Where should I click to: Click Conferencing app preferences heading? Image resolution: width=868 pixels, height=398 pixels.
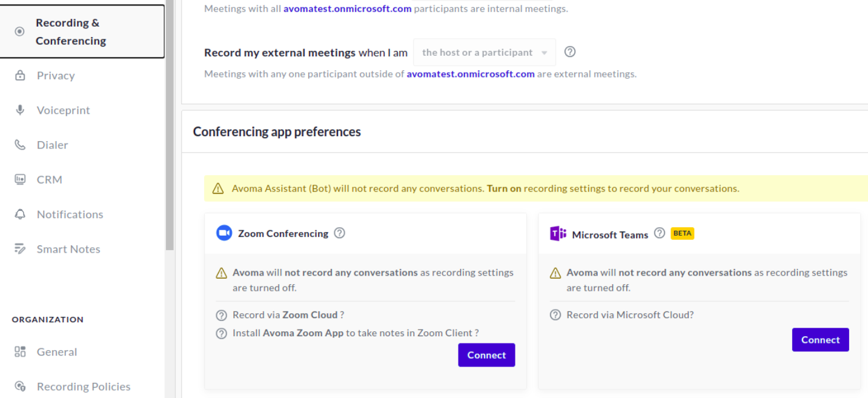tap(277, 131)
